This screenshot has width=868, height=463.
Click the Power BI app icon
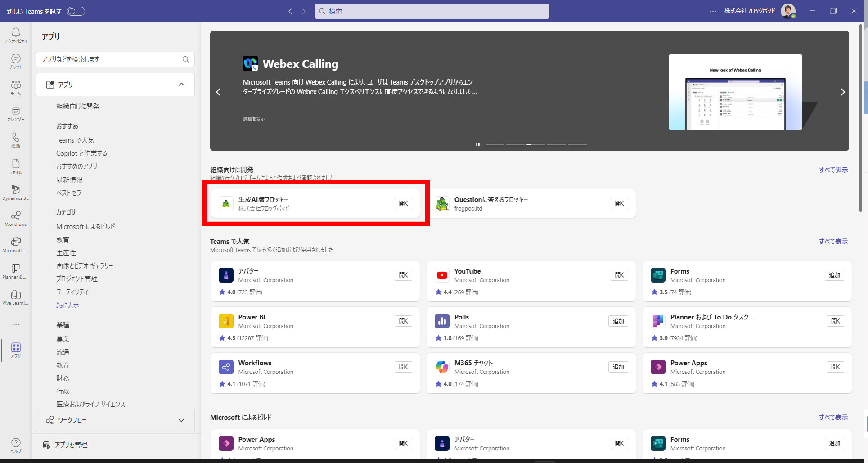(x=226, y=321)
